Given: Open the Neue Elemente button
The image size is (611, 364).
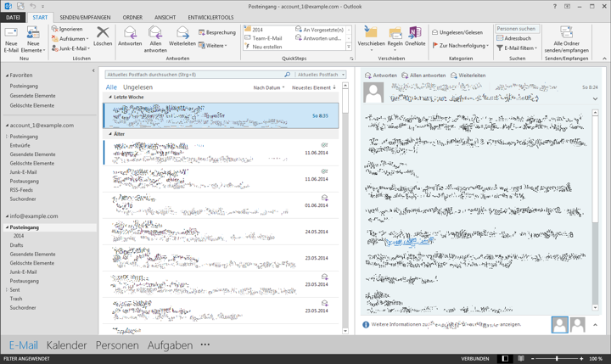Looking at the screenshot, I should click(33, 39).
